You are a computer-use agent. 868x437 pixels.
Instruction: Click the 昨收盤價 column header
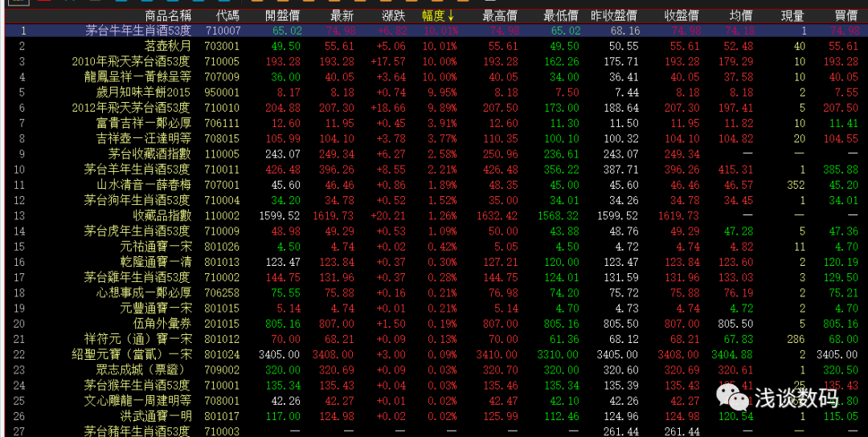(614, 15)
